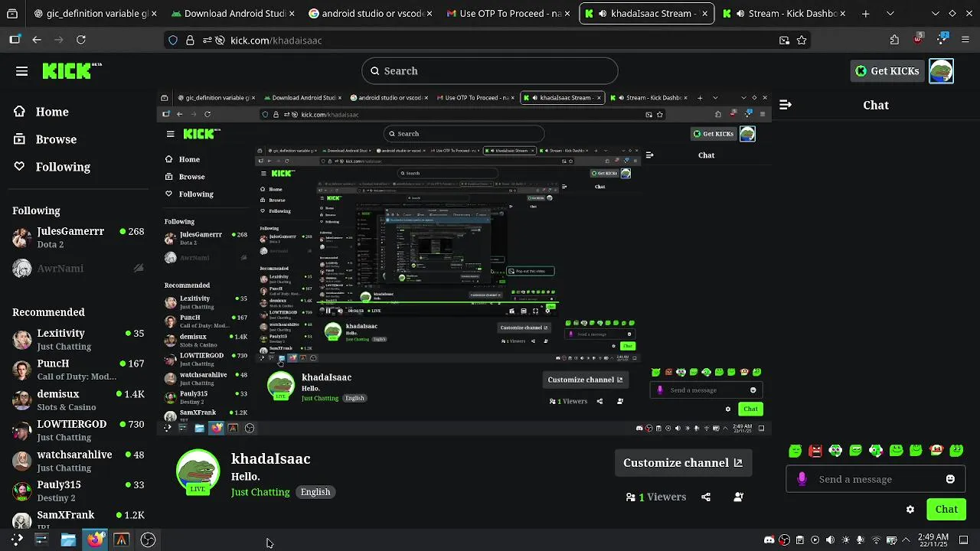Open the Pepe profile avatar menu

pyautogui.click(x=941, y=71)
